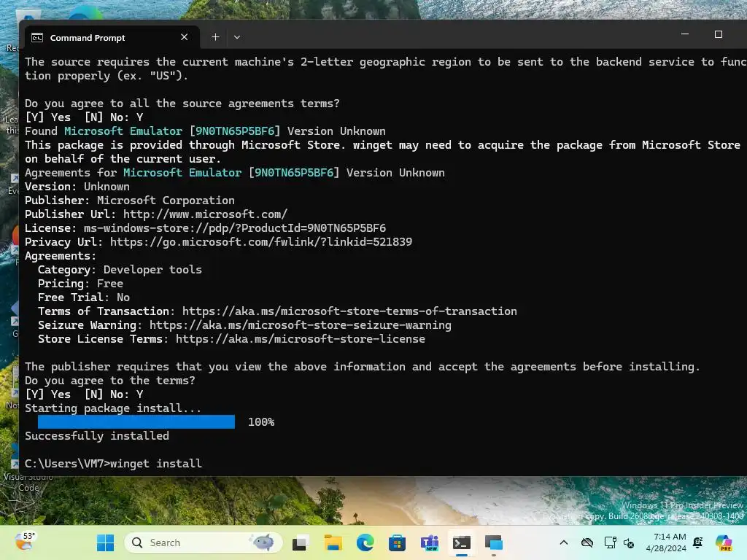747x560 pixels.
Task: Click 'Publisher: Microsoft Corporation' line
Action: pyautogui.click(x=130, y=201)
